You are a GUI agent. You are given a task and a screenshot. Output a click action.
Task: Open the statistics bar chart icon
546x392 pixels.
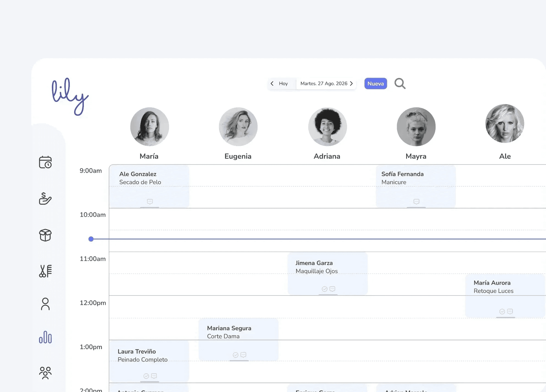pos(45,337)
